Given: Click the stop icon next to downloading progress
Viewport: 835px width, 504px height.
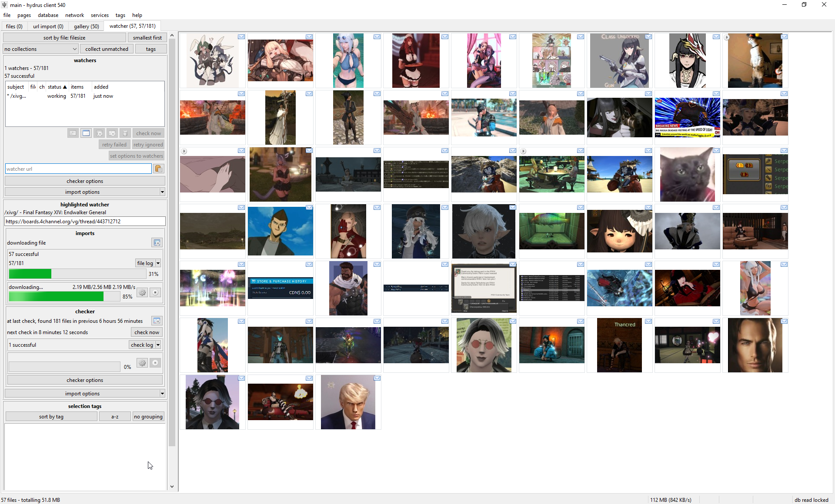Looking at the screenshot, I should [155, 293].
